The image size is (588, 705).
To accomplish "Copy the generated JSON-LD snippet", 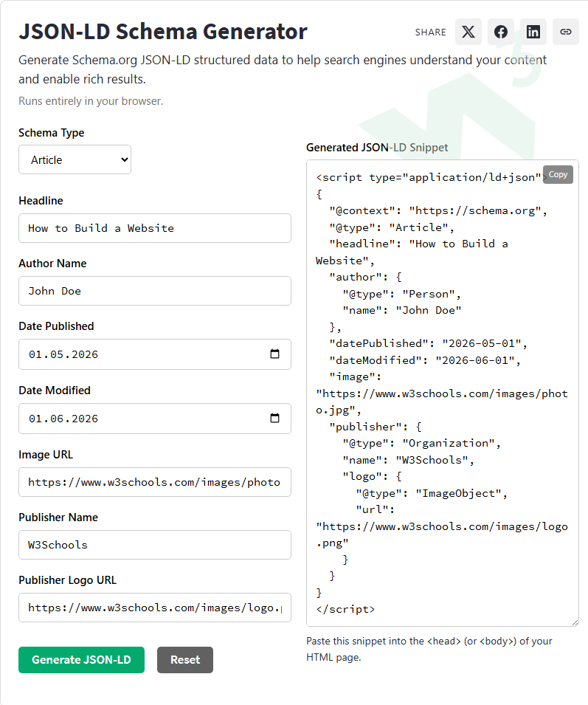I will (558, 174).
